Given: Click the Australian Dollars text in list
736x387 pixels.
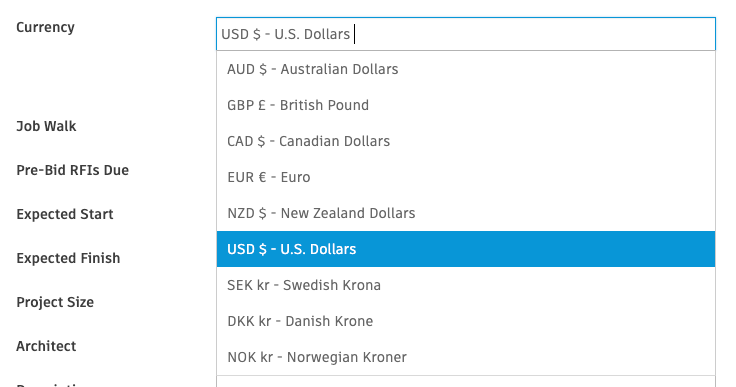Looking at the screenshot, I should tap(339, 69).
